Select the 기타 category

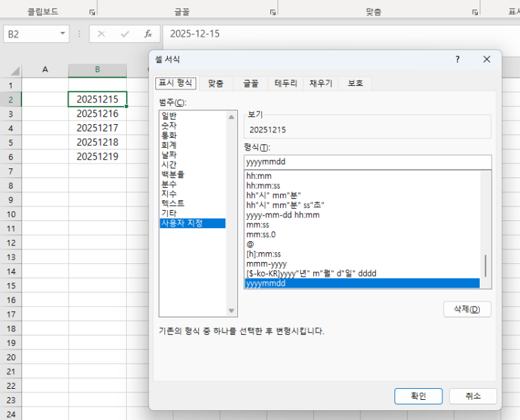tap(193, 213)
